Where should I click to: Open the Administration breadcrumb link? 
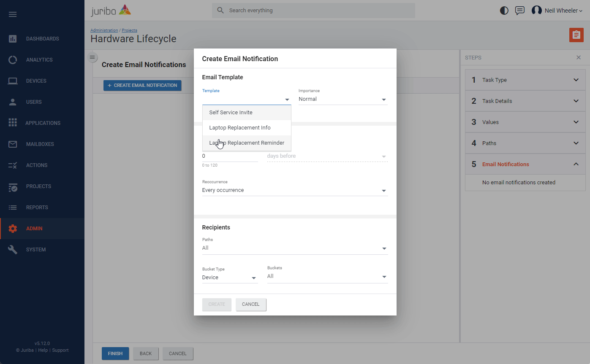click(104, 30)
